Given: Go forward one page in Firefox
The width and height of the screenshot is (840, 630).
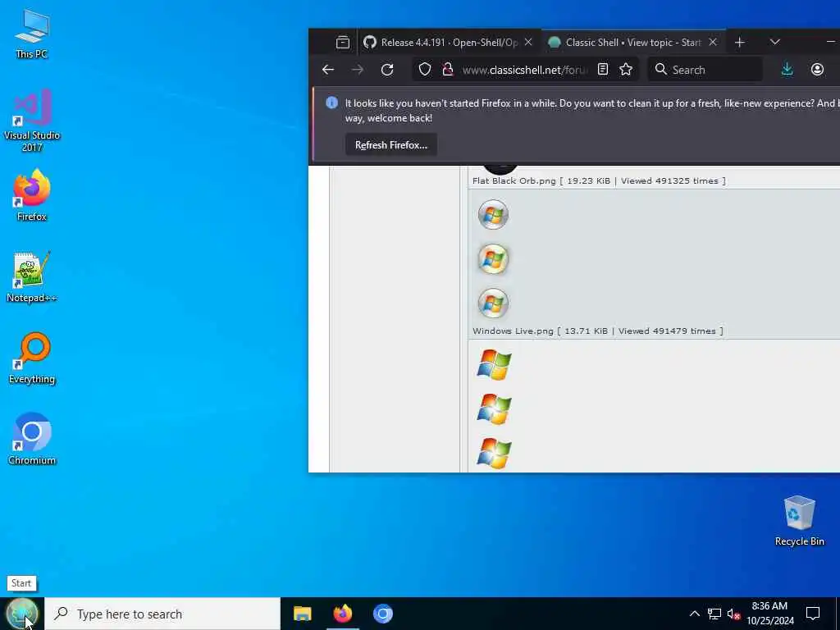Looking at the screenshot, I should click(358, 70).
